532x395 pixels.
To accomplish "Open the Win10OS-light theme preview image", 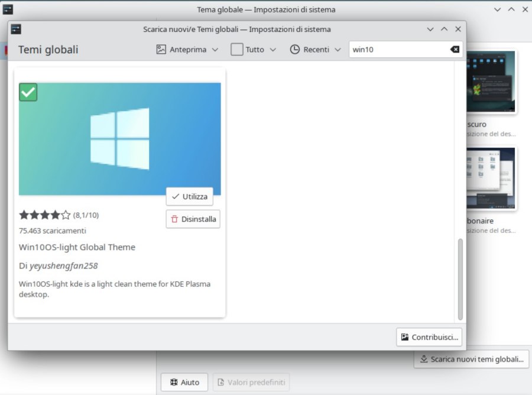I will (120, 139).
